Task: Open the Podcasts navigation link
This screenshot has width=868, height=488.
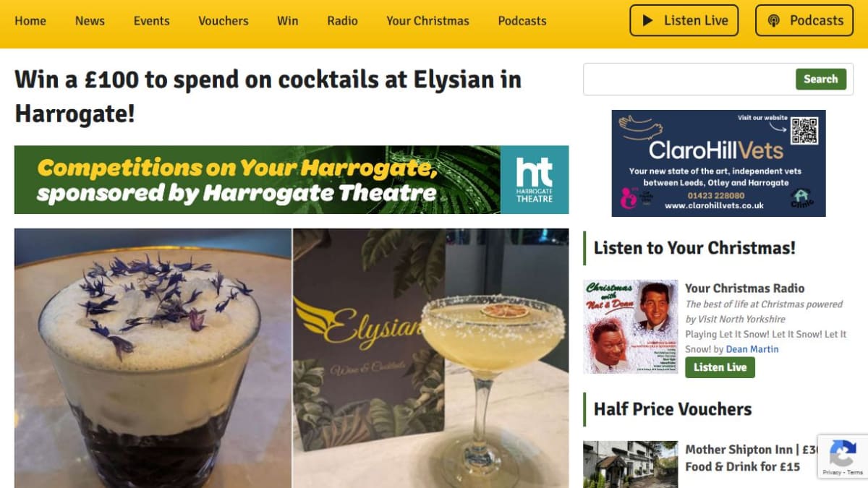Action: pos(522,20)
